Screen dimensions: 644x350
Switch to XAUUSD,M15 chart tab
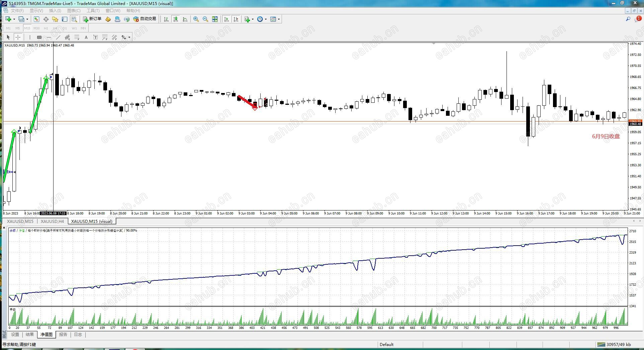click(x=20, y=221)
